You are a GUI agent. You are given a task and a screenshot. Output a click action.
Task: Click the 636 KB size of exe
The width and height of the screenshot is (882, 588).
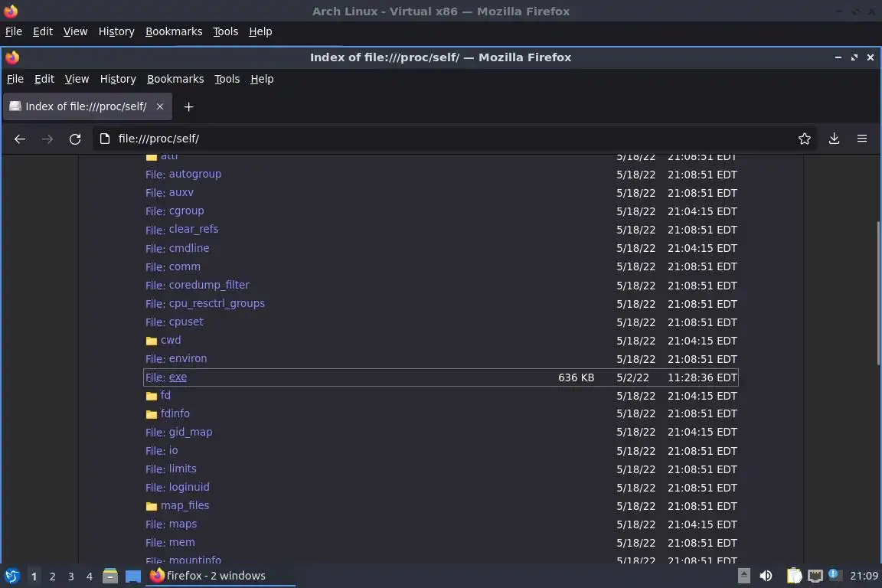coord(576,377)
